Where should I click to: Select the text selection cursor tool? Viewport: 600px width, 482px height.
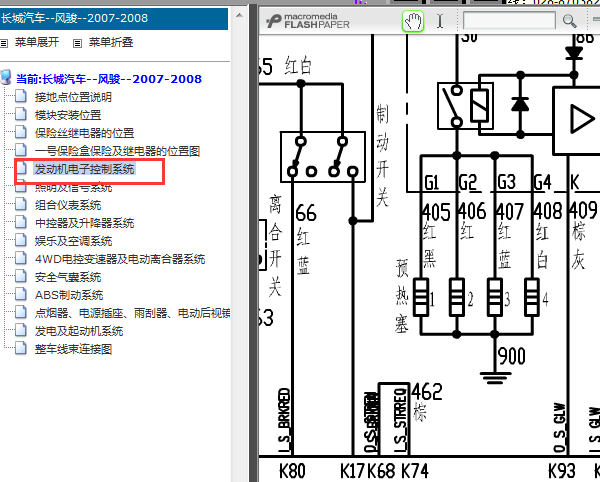(440, 21)
